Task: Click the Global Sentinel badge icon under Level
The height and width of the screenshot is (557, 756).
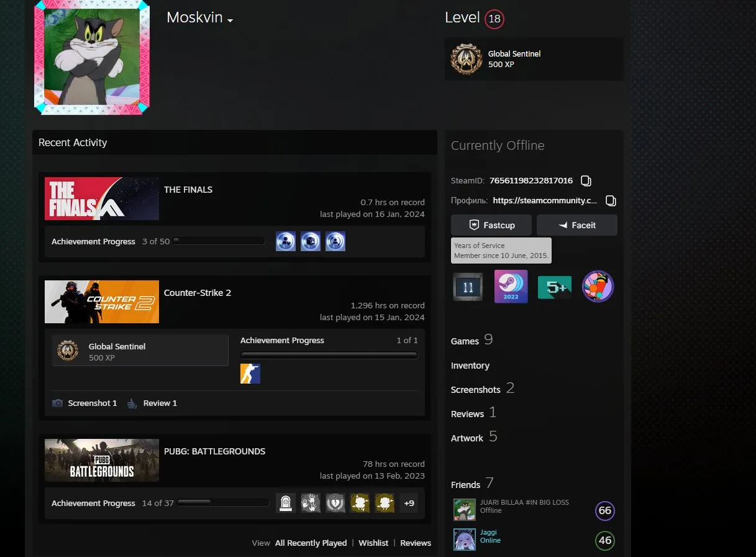Action: coord(466,59)
